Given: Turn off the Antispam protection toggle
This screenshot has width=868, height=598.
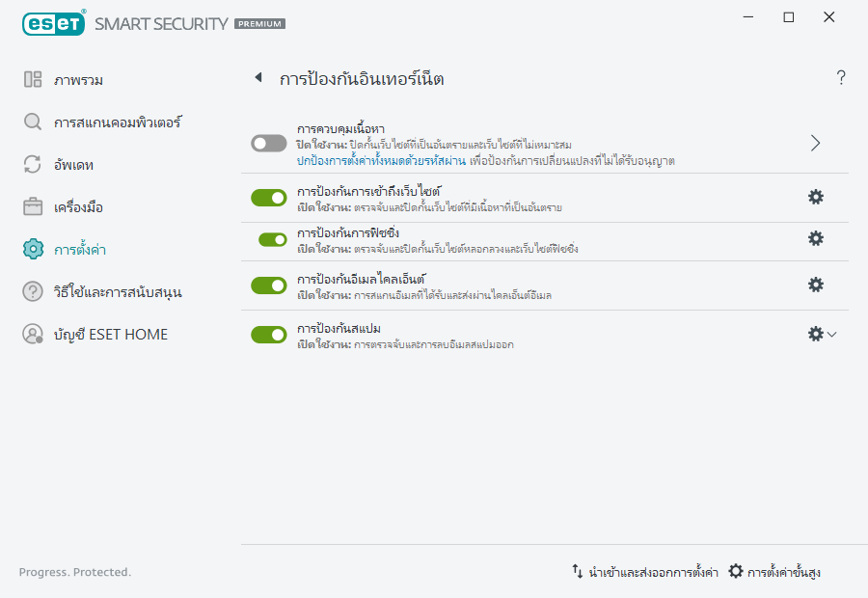Looking at the screenshot, I should point(269,336).
